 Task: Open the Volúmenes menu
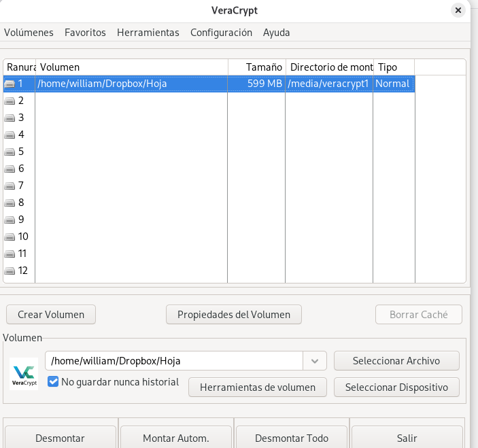click(29, 33)
